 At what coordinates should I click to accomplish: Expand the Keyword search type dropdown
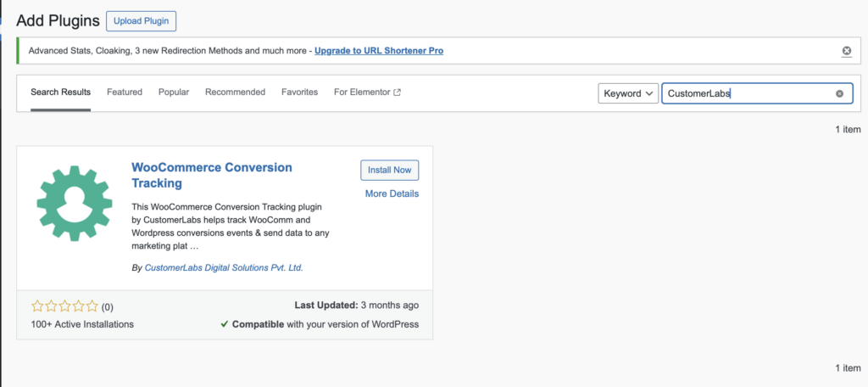(628, 93)
